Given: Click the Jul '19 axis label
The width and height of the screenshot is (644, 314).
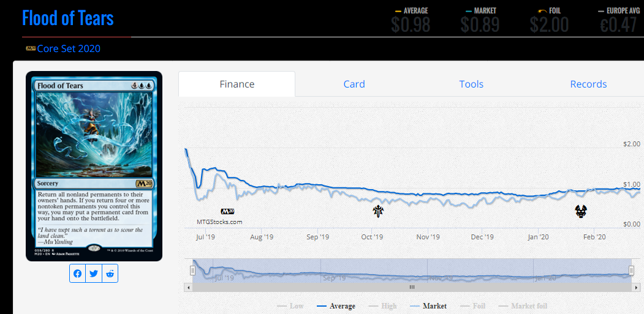Looking at the screenshot, I should 206,237.
